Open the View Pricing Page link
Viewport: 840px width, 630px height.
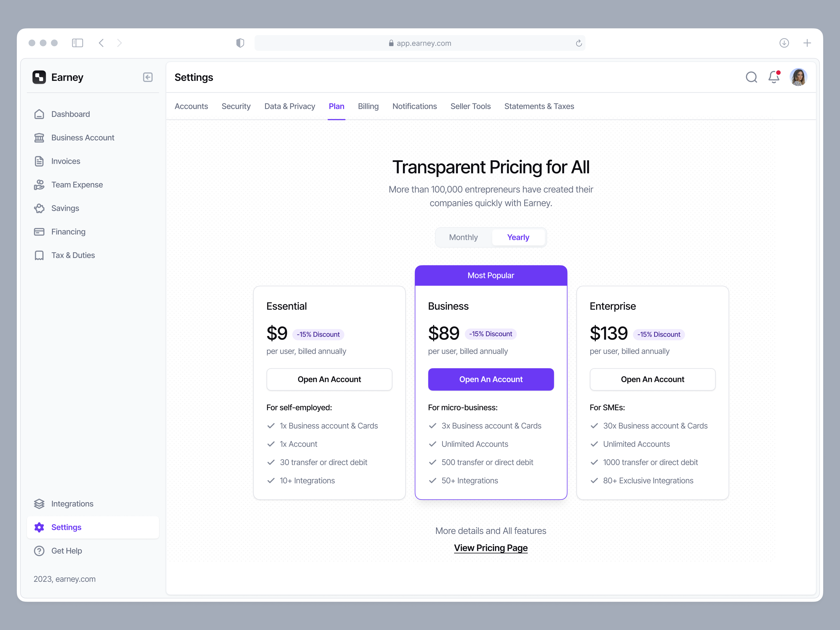tap(491, 548)
